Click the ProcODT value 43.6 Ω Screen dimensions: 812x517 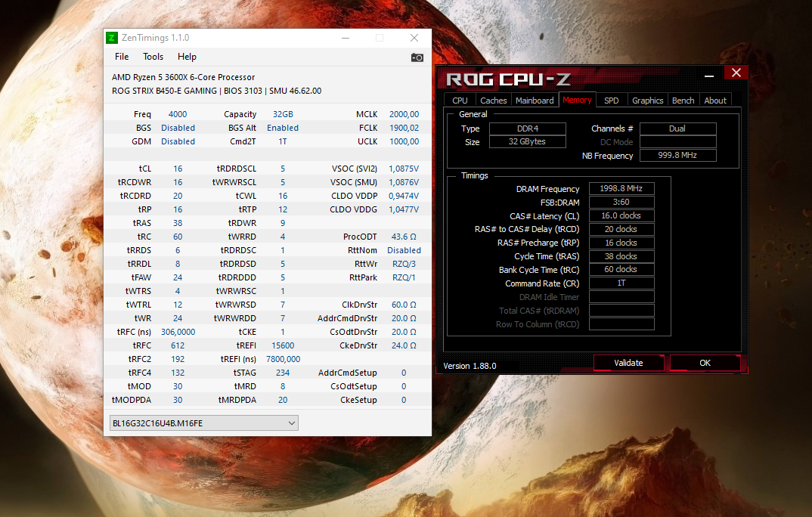click(404, 237)
